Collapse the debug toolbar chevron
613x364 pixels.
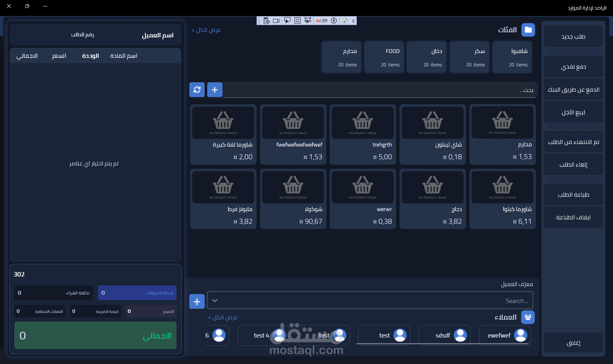pyautogui.click(x=353, y=21)
